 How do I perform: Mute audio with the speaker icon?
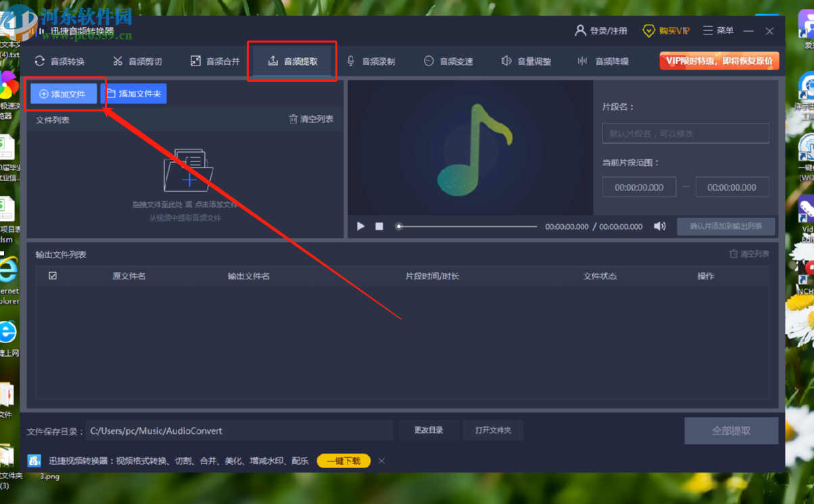tap(659, 226)
